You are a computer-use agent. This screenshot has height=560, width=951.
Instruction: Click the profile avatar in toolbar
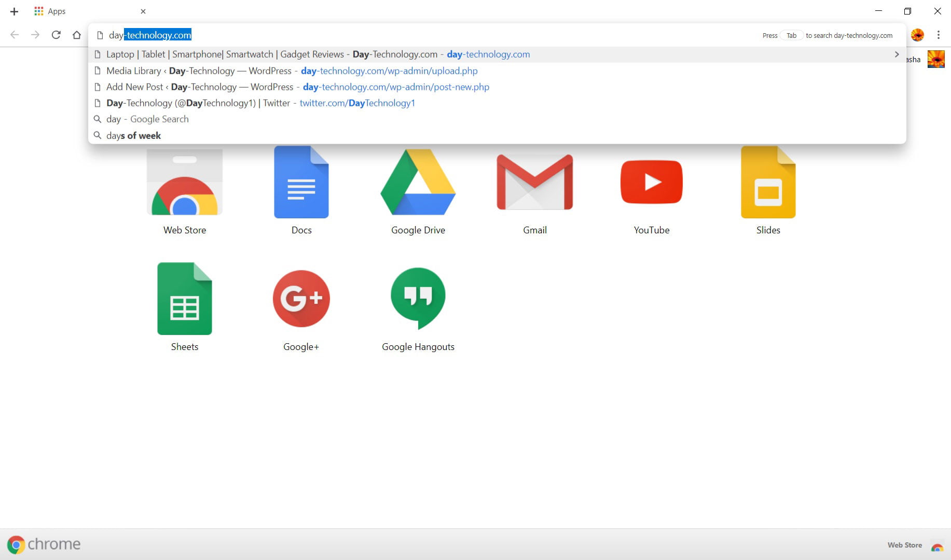918,35
